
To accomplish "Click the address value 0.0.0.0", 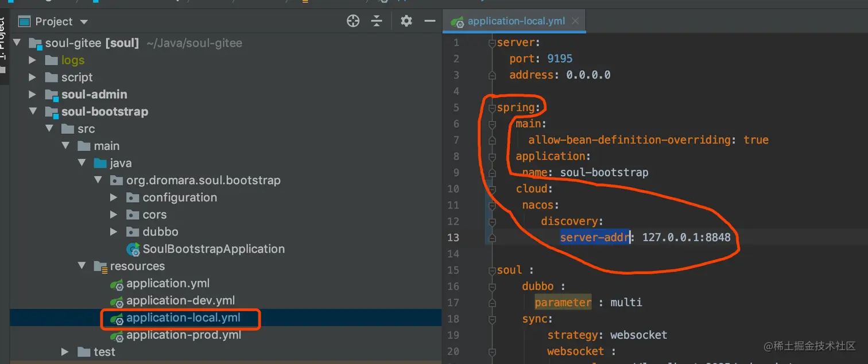I will [588, 75].
